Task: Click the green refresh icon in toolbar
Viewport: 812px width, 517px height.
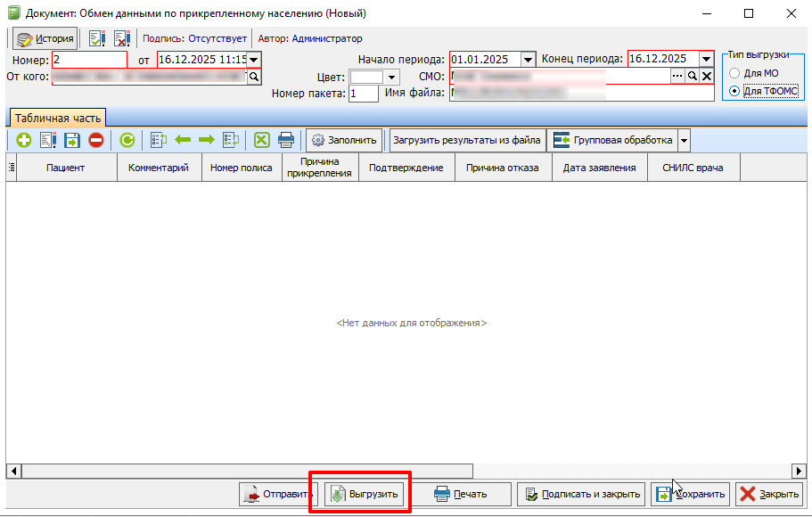Action: 127,140
